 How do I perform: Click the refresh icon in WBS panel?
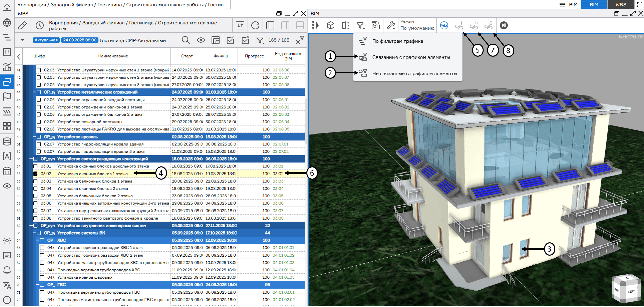(255, 26)
